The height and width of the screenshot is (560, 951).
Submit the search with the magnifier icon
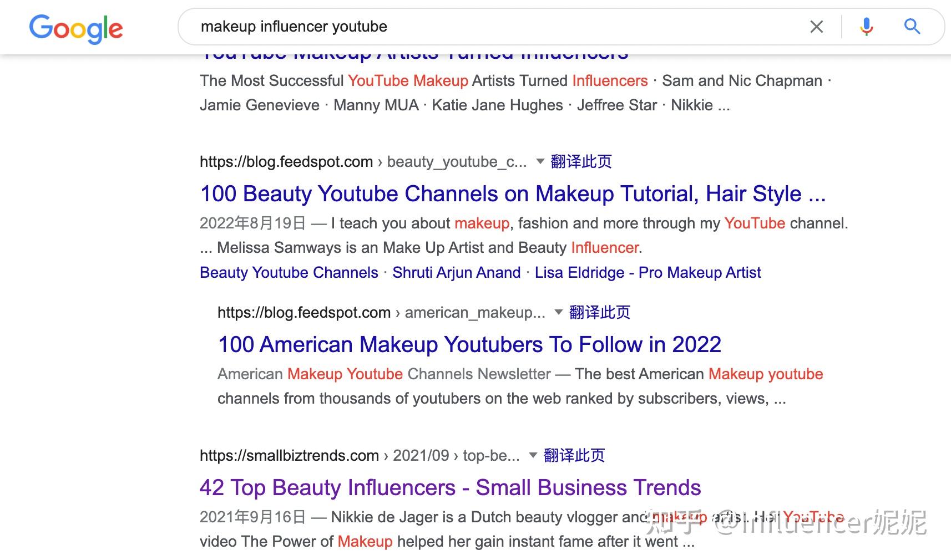tap(912, 26)
